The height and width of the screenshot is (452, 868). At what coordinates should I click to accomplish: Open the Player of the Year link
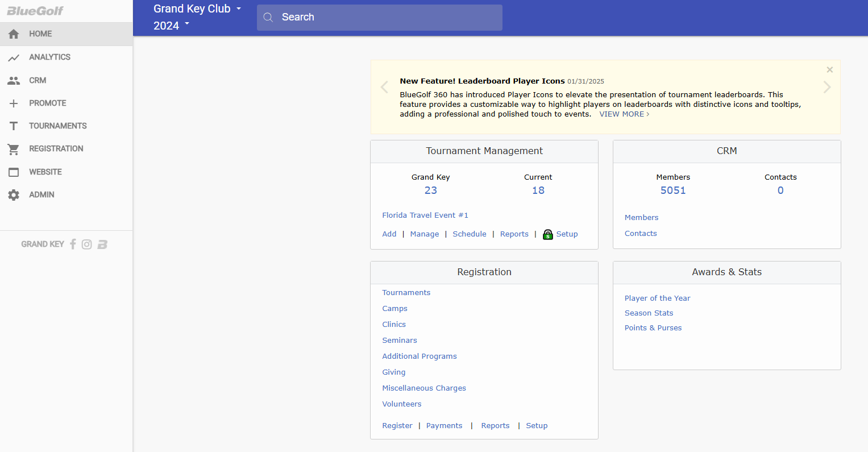(658, 298)
